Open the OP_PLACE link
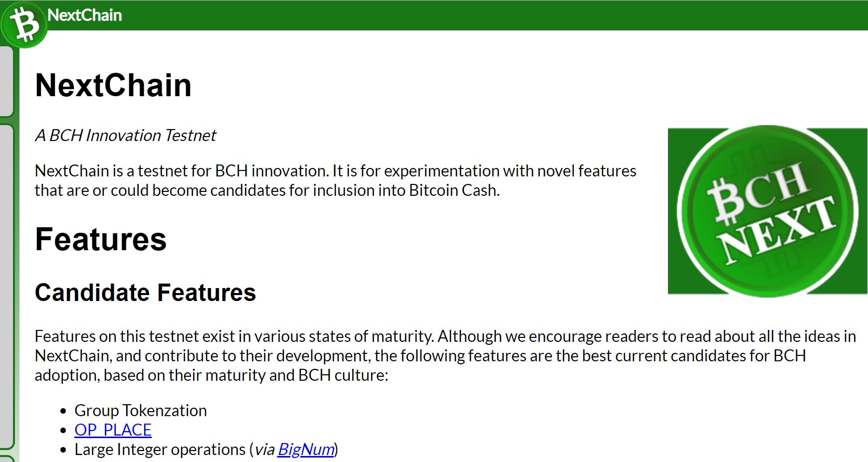This screenshot has width=868, height=462. coord(113,430)
